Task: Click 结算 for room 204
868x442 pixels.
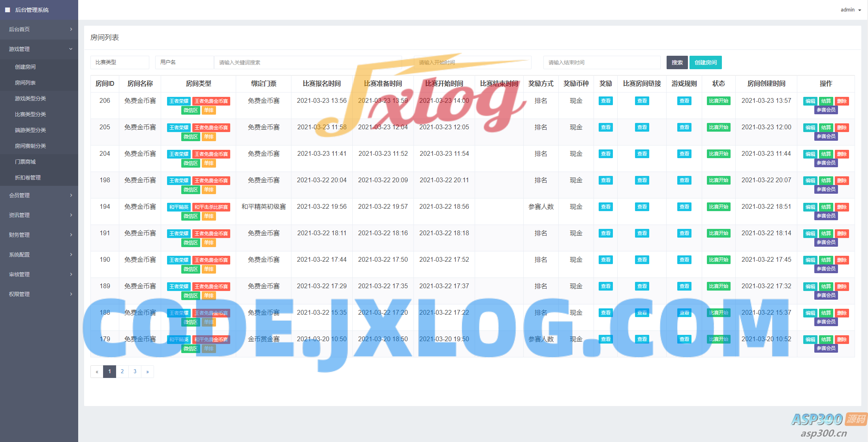Action: pos(826,154)
